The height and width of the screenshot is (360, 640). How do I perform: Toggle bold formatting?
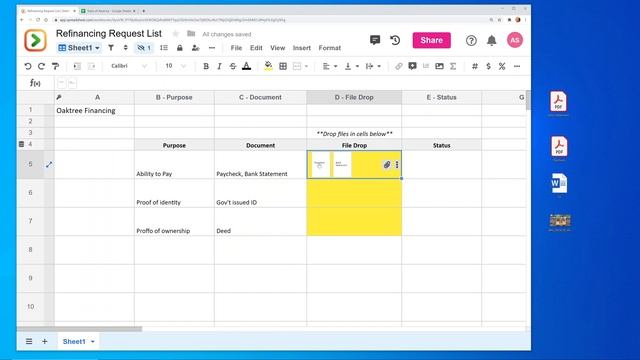[206, 66]
